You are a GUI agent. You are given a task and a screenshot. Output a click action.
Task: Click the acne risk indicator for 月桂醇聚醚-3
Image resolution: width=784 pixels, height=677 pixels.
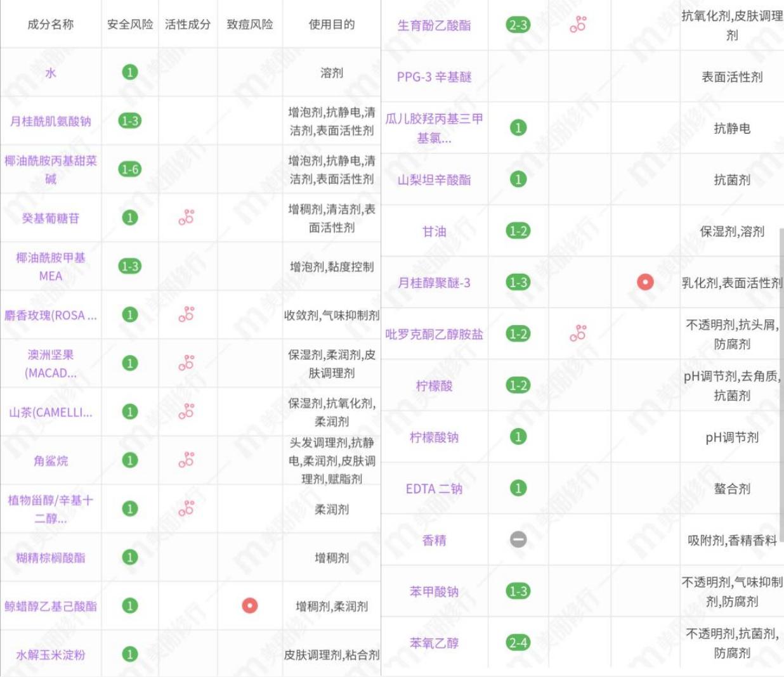[645, 283]
